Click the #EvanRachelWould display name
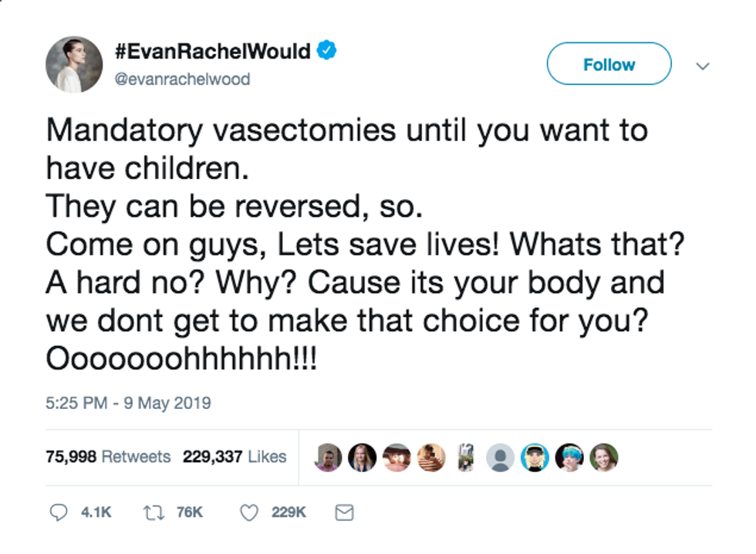Viewport: 756px width, 554px height. pyautogui.click(x=212, y=52)
